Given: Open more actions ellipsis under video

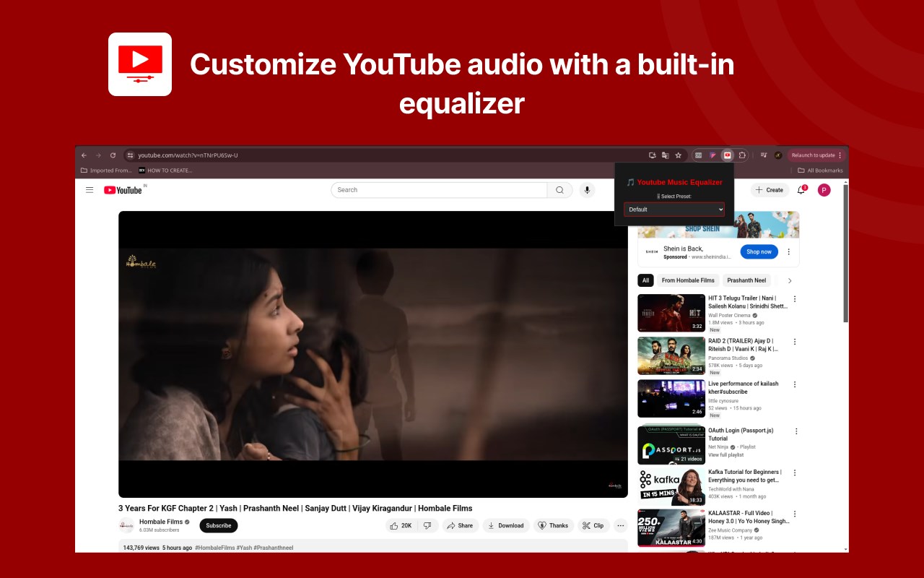Looking at the screenshot, I should (x=620, y=525).
